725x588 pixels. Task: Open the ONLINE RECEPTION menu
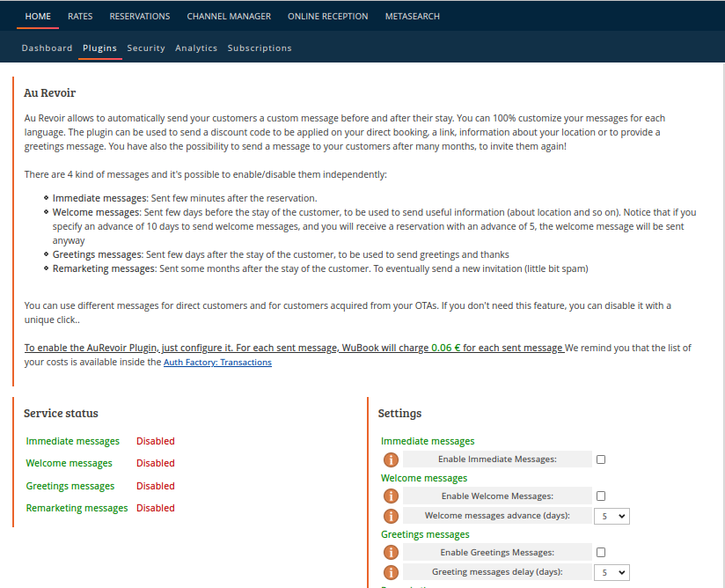pos(328,16)
